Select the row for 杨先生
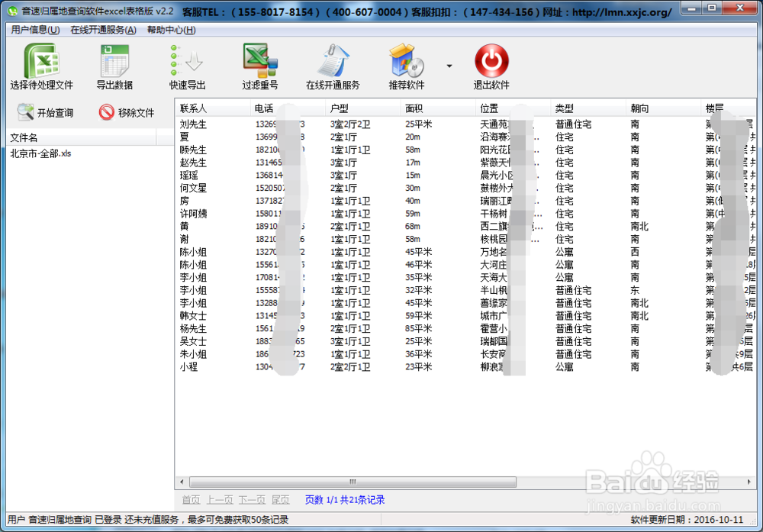Viewport: 763px width, 532px height. click(465, 328)
